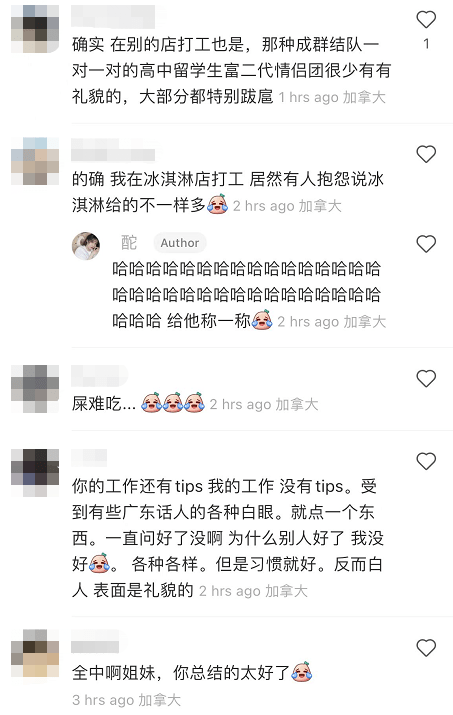Like the 全中啊姐妹 comment
The width and height of the screenshot is (453, 715).
(426, 648)
